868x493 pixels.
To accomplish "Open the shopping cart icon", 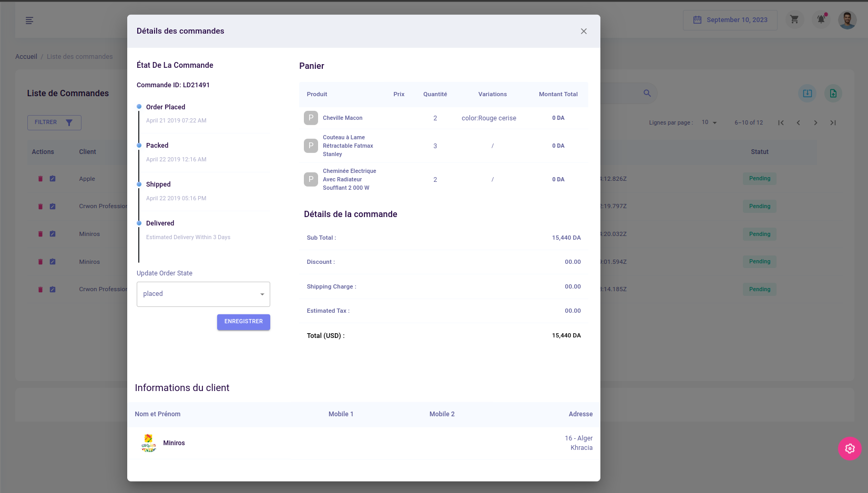I will (x=794, y=20).
